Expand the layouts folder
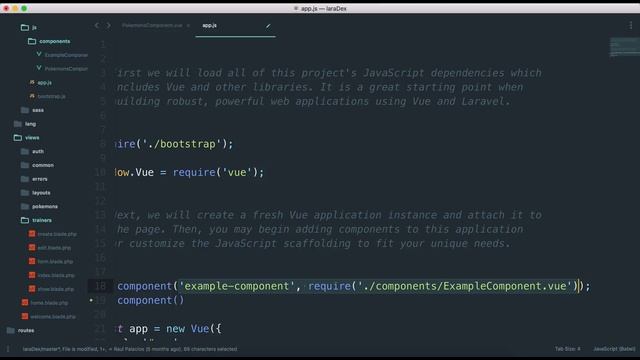 coord(25,193)
